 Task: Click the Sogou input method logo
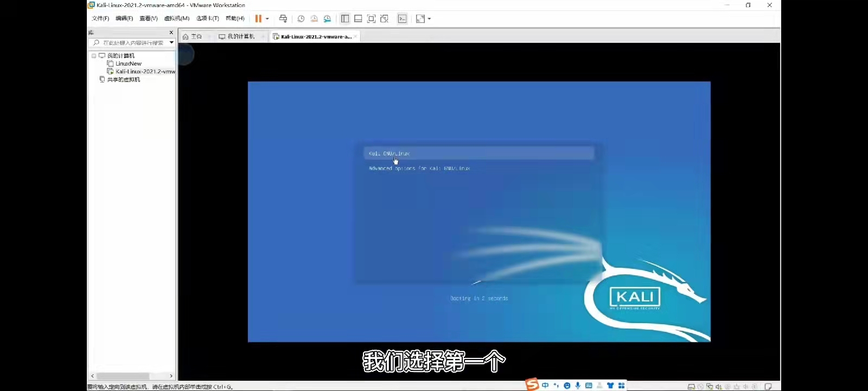click(532, 384)
